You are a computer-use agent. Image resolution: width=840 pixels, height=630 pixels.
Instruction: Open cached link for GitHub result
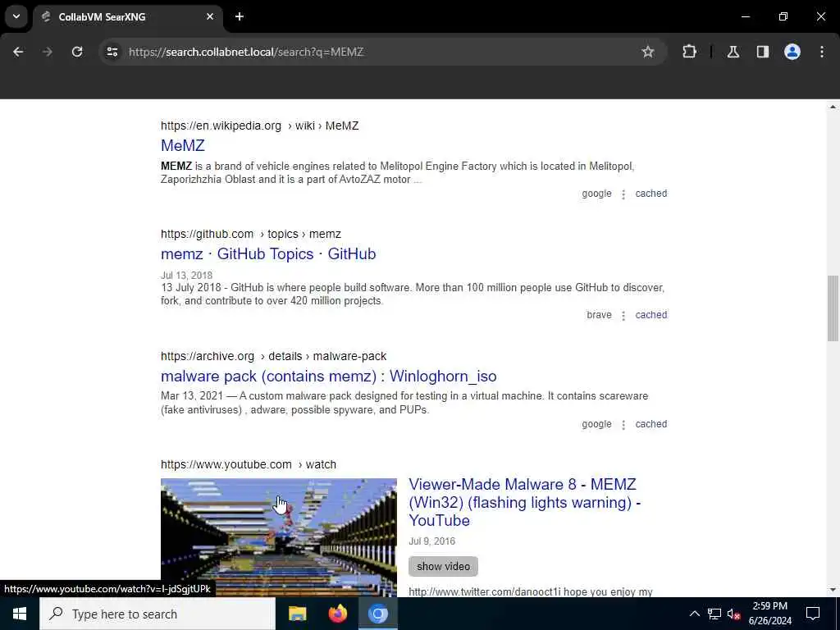(651, 315)
